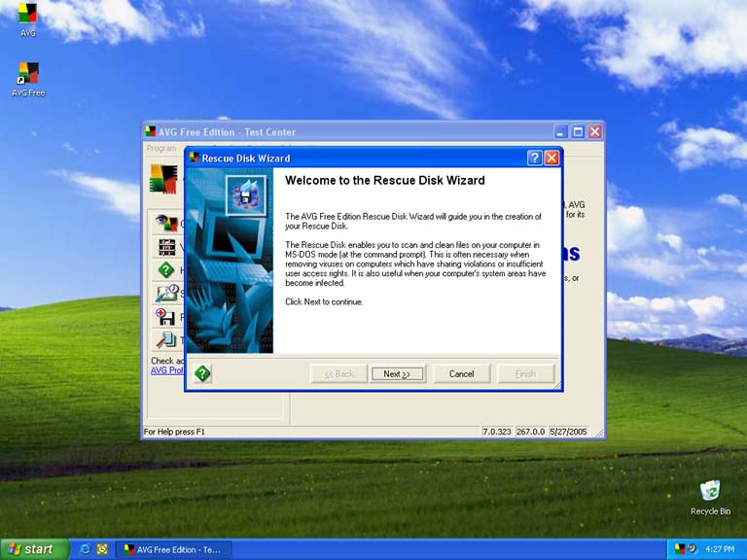Cancel the Rescue Disk Wizard
Viewport: 747px width, 560px height.
461,373
